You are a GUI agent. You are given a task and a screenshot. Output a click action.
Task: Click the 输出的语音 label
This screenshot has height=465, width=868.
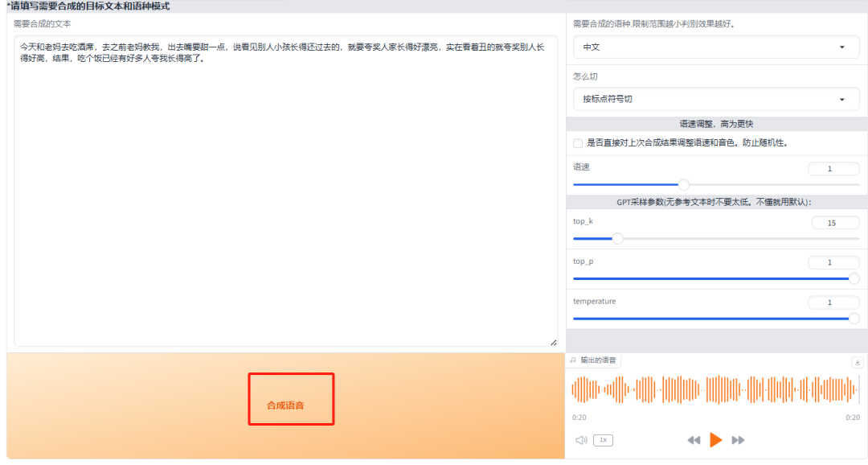tap(598, 360)
